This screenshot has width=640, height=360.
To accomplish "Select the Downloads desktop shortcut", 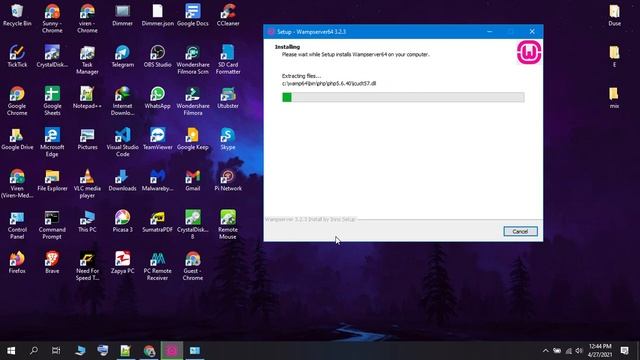I will (x=122, y=180).
